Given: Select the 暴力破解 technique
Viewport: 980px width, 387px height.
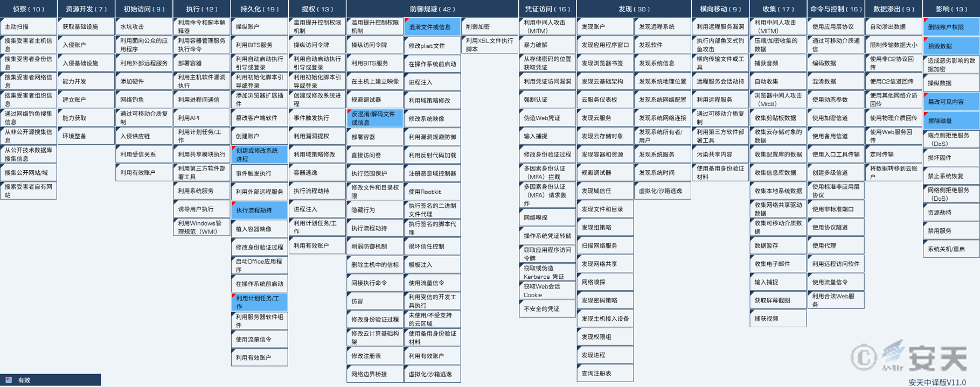Looking at the screenshot, I should [x=547, y=45].
